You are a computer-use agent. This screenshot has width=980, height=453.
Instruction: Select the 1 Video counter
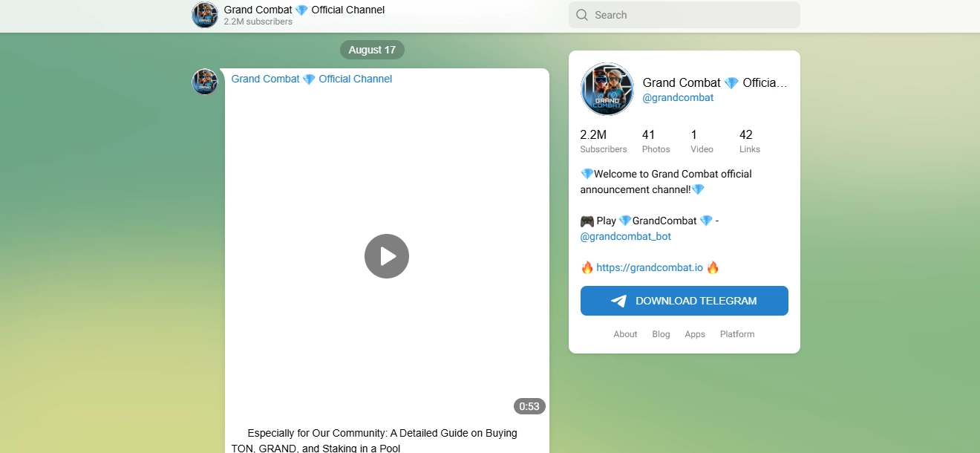[x=702, y=141]
